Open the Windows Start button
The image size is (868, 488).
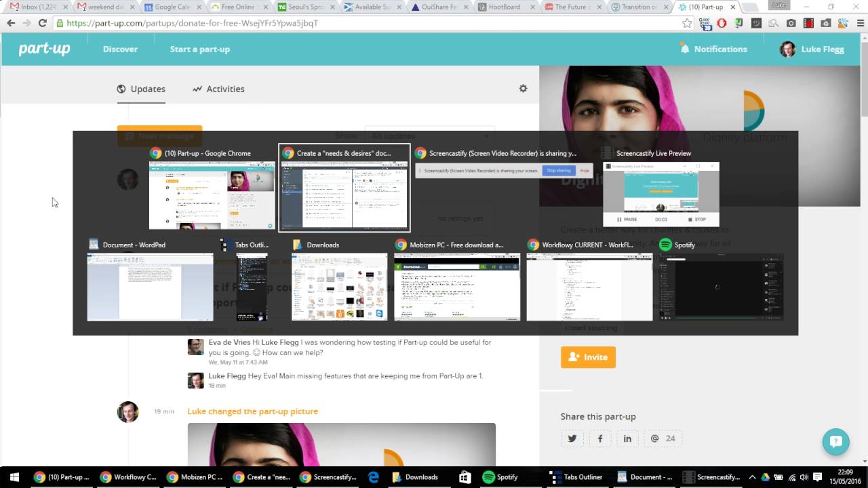click(14, 477)
